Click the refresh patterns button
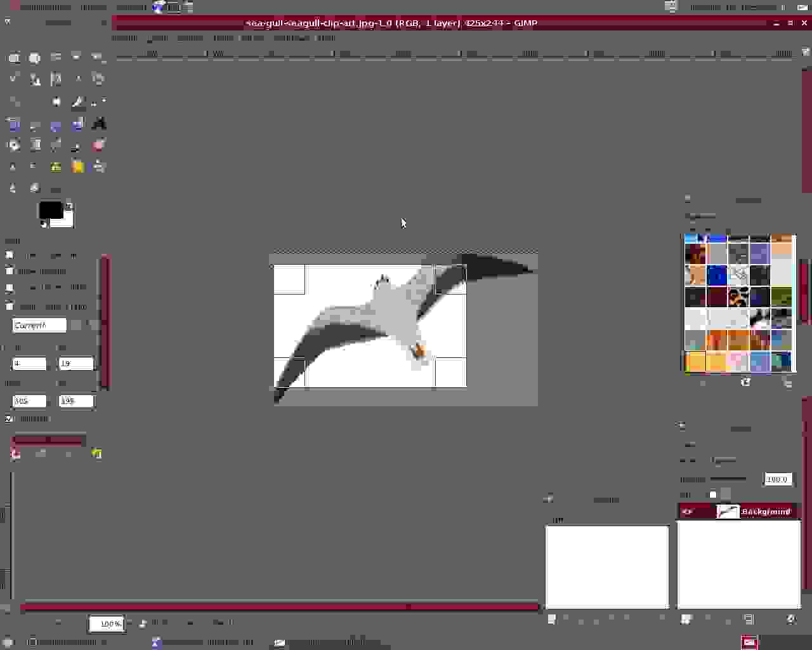This screenshot has width=812, height=650. coord(745,383)
